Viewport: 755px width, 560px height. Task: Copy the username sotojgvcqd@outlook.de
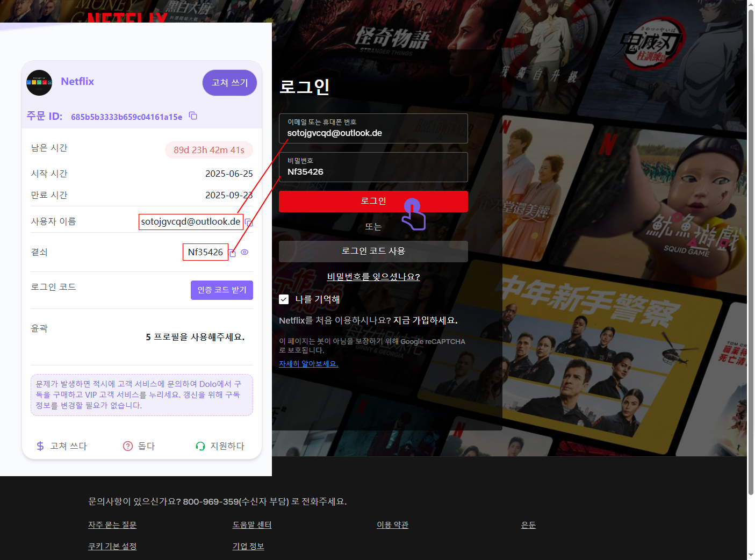249,222
